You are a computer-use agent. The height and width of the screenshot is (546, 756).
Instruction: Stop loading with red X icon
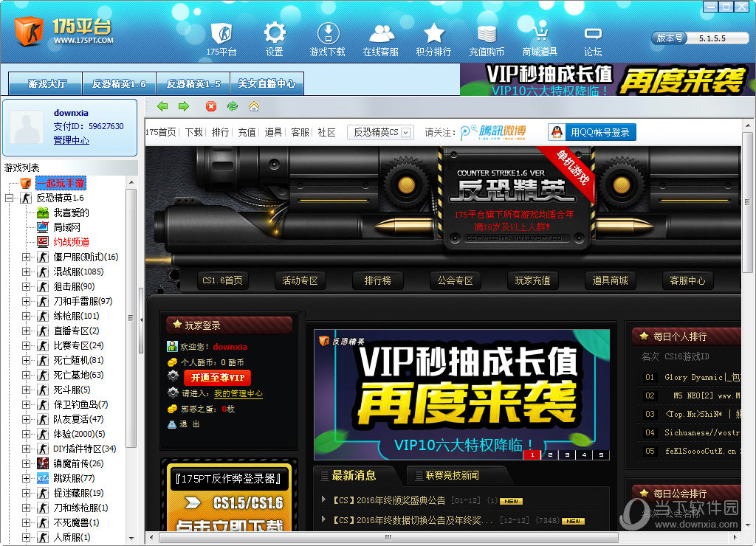pyautogui.click(x=211, y=106)
